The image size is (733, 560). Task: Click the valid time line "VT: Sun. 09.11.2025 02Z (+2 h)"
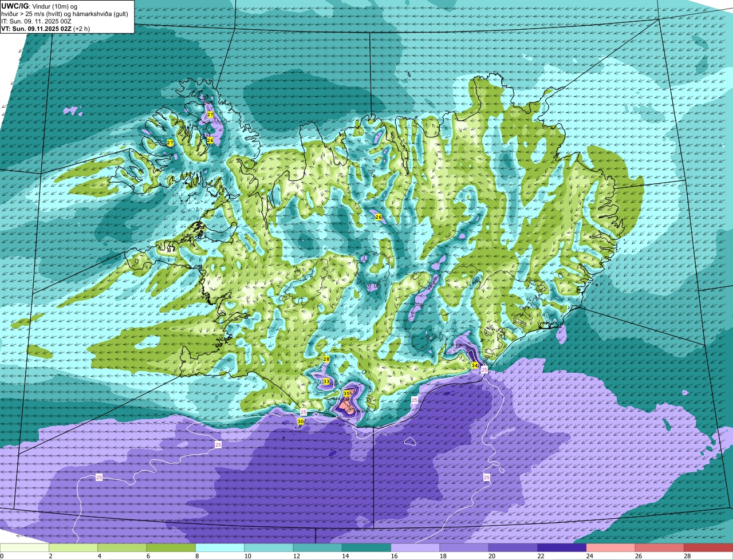click(x=45, y=29)
